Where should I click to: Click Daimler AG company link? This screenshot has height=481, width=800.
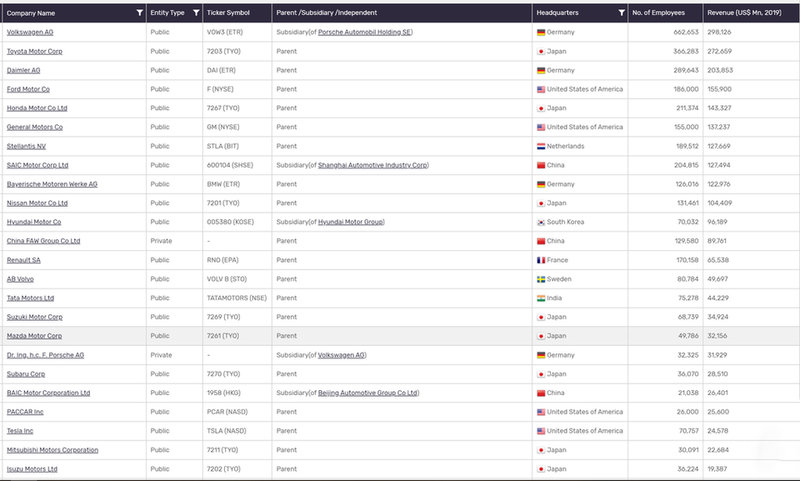point(23,70)
